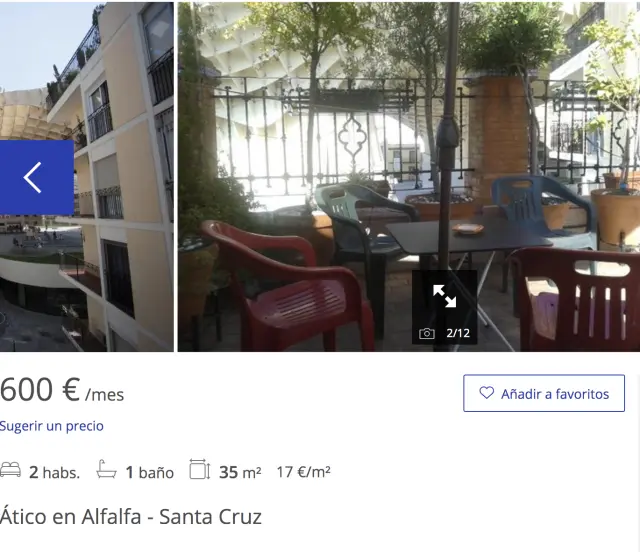Click the 2 habs. rooms label
640x552 pixels.
point(54,473)
